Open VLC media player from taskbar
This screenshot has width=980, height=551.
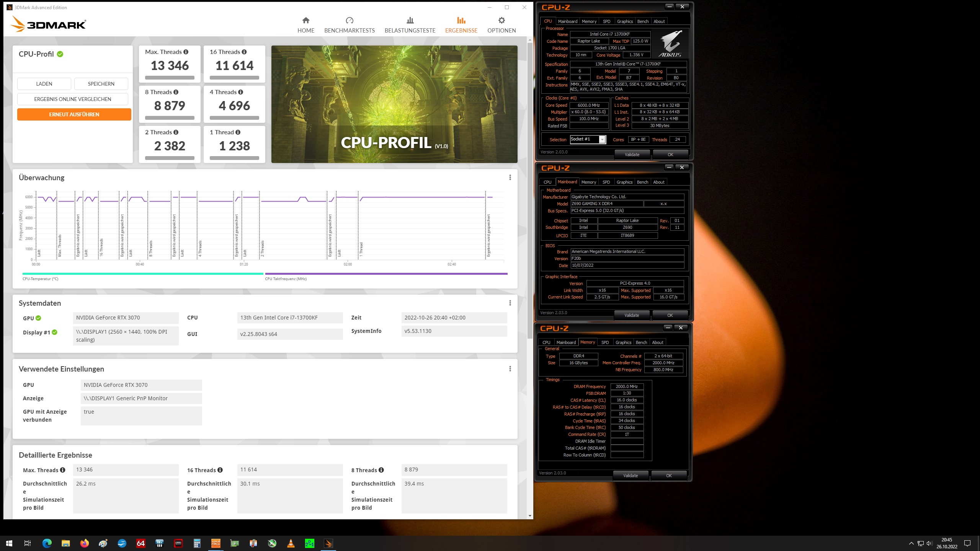(291, 543)
